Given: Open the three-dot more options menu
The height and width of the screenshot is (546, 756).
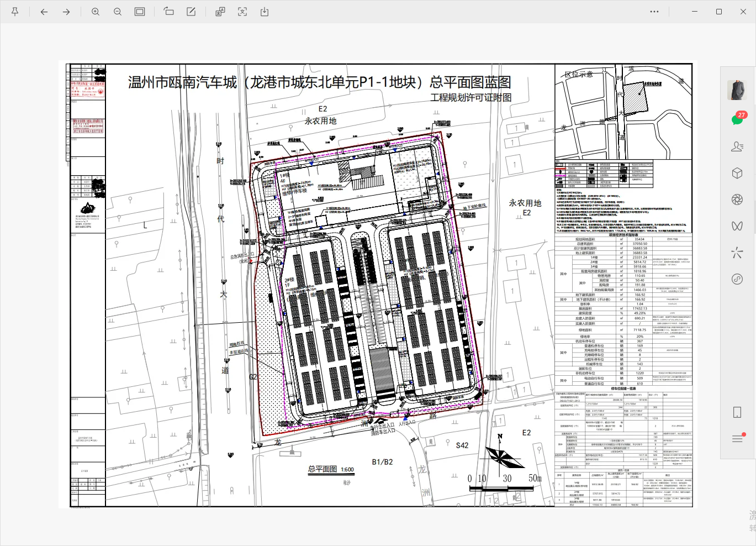Looking at the screenshot, I should 654,12.
